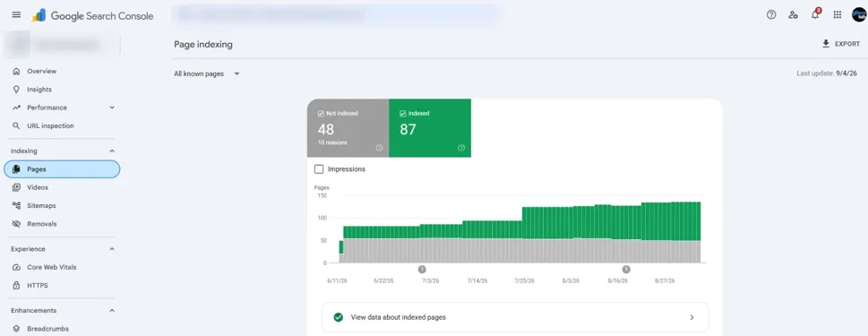Click the Performance trend icon
This screenshot has width=868, height=336.
click(x=16, y=108)
